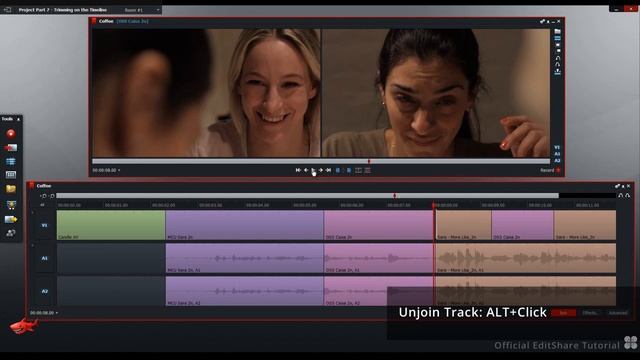Screen dimensions: 640x360
Task: Click the rightmost striped icon in viewer controls
Action: [367, 170]
